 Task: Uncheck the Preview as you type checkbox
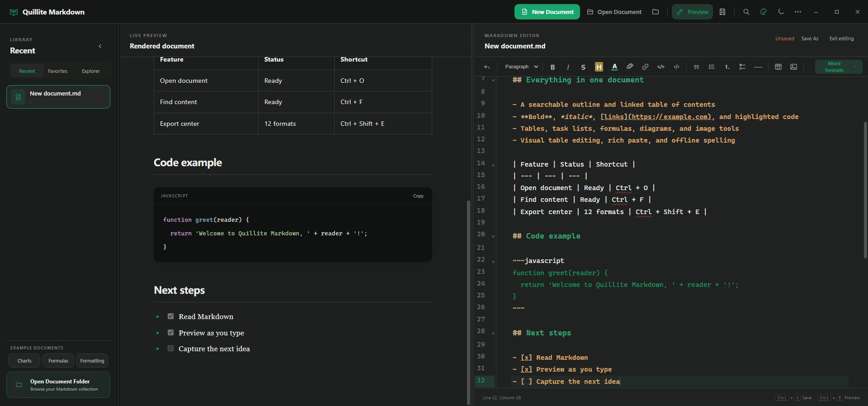point(170,333)
